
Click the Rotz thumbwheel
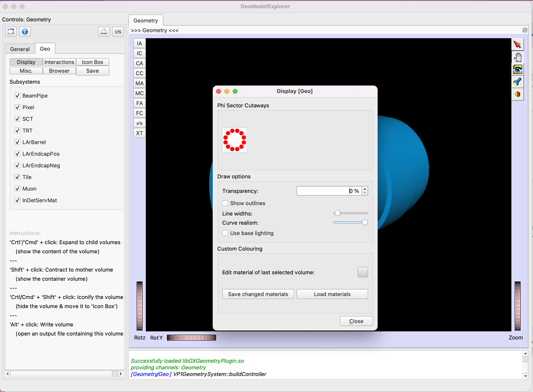coord(140,306)
